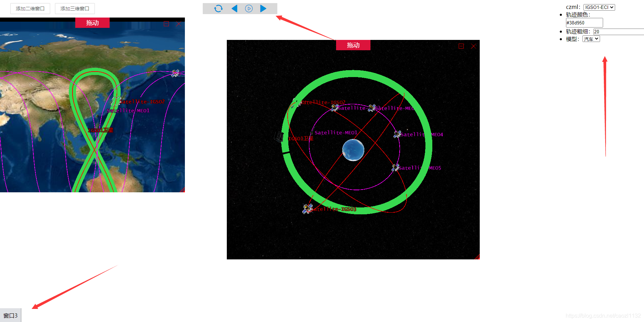Screen dimensions: 644x322
Task: Click the 添加三维窗口 button
Action: coord(75,8)
